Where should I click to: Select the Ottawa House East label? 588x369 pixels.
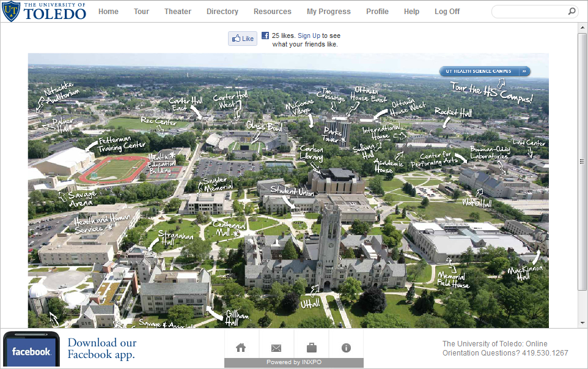368,95
